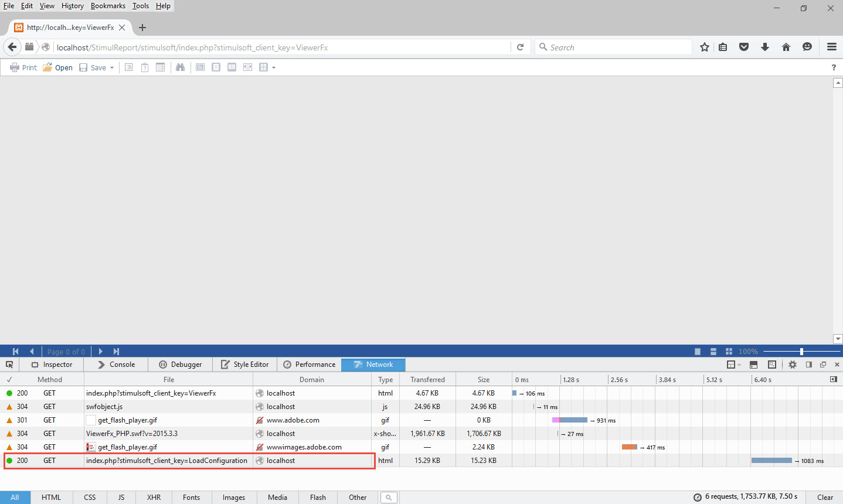
Task: Open the History menu
Action: pyautogui.click(x=73, y=6)
